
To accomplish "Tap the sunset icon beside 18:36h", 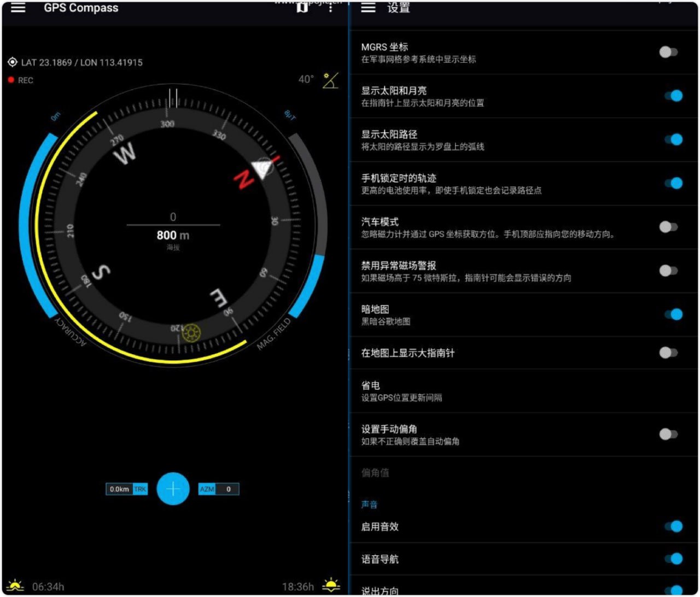I will (330, 585).
